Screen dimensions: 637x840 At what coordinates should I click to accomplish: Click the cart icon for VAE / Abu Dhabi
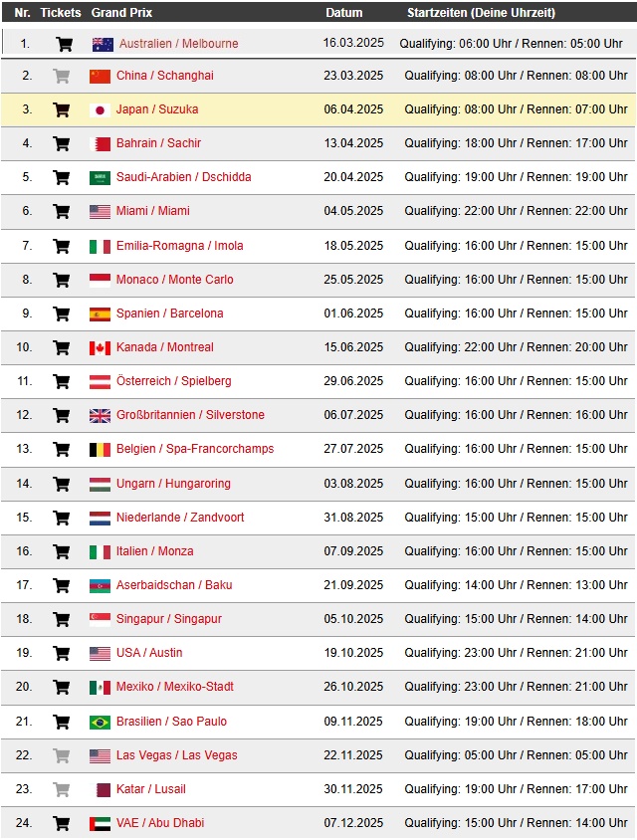(x=62, y=823)
